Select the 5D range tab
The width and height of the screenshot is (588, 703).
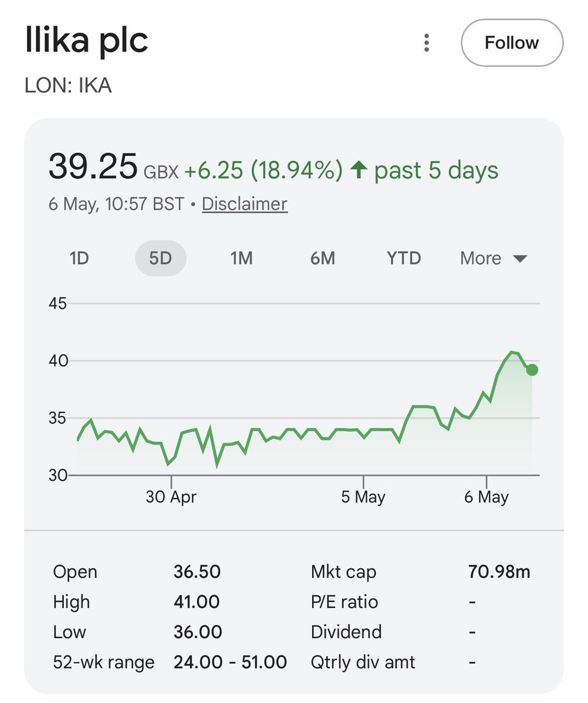point(160,258)
